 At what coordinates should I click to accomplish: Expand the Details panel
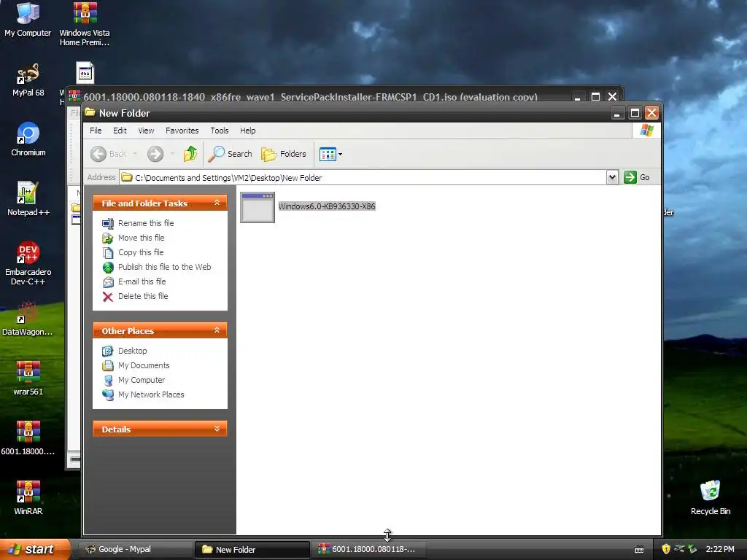click(x=217, y=429)
